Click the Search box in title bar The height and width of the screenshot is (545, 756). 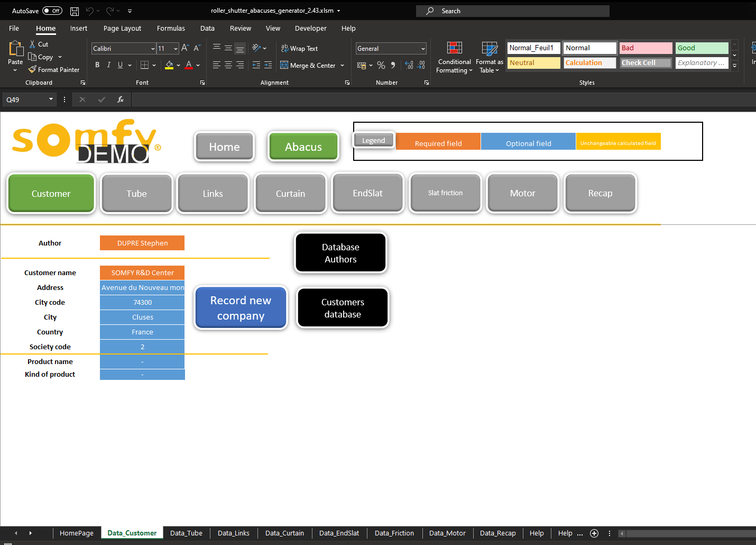(x=513, y=11)
